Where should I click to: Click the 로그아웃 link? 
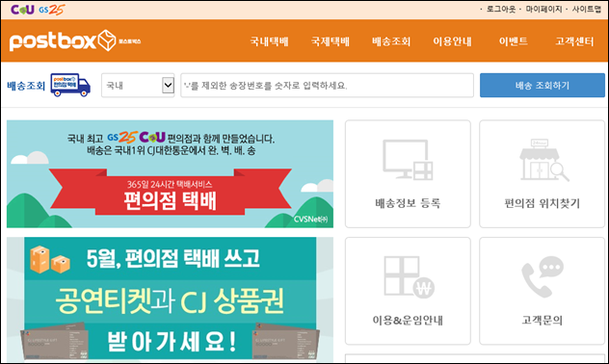coord(501,10)
